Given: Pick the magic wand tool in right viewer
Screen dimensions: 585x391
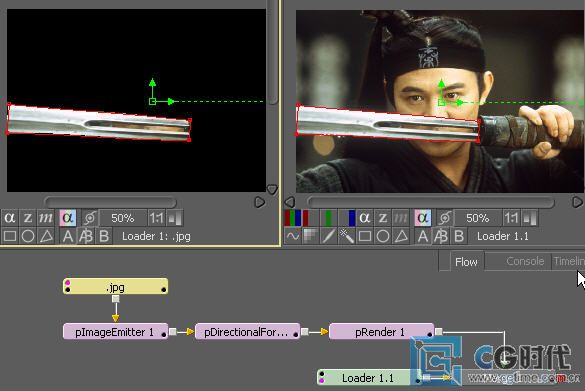Looking at the screenshot, I should click(x=347, y=237).
